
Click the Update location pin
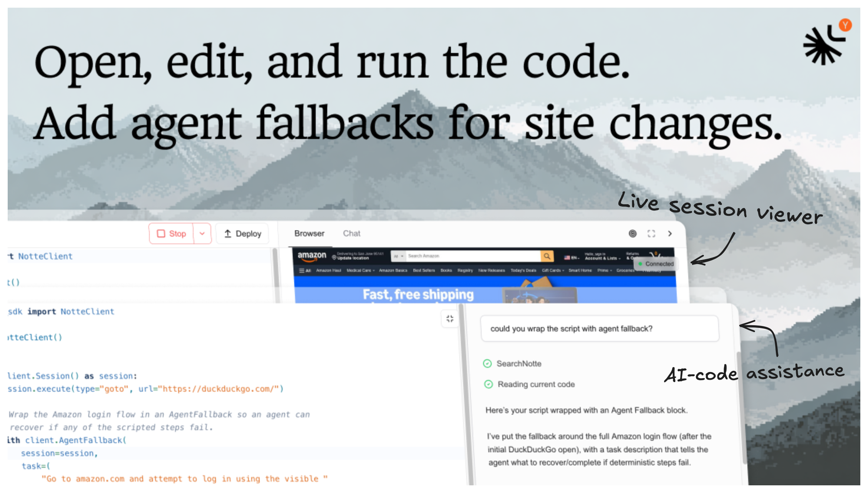[x=334, y=258]
